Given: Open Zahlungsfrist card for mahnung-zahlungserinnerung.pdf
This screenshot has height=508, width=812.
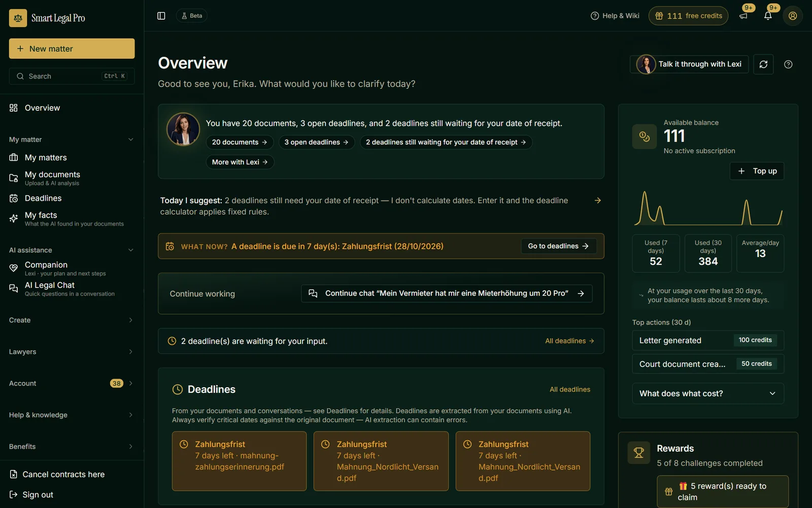Looking at the screenshot, I should click(239, 461).
